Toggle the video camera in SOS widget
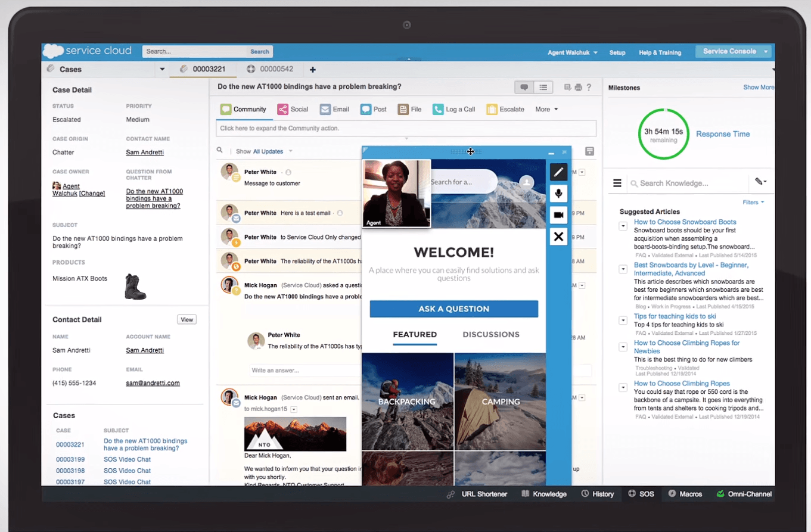This screenshot has width=811, height=532. (x=558, y=215)
